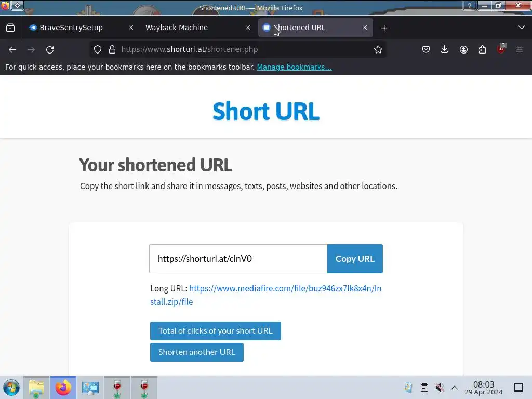The height and width of the screenshot is (399, 532).
Task: Click the 'Copy the short link and share' description
Action: tap(238, 187)
